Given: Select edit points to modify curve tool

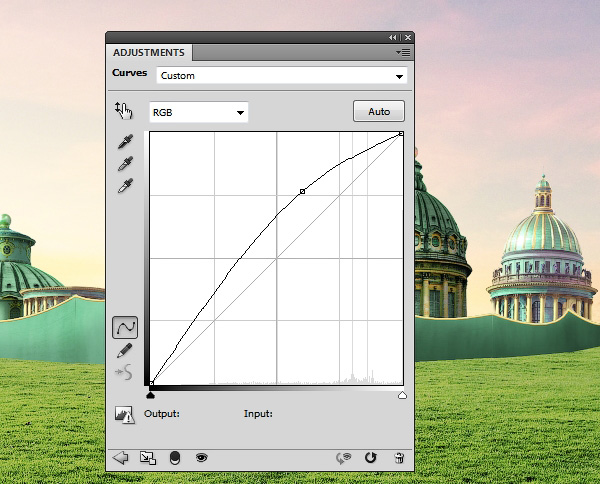Looking at the screenshot, I should point(125,328).
